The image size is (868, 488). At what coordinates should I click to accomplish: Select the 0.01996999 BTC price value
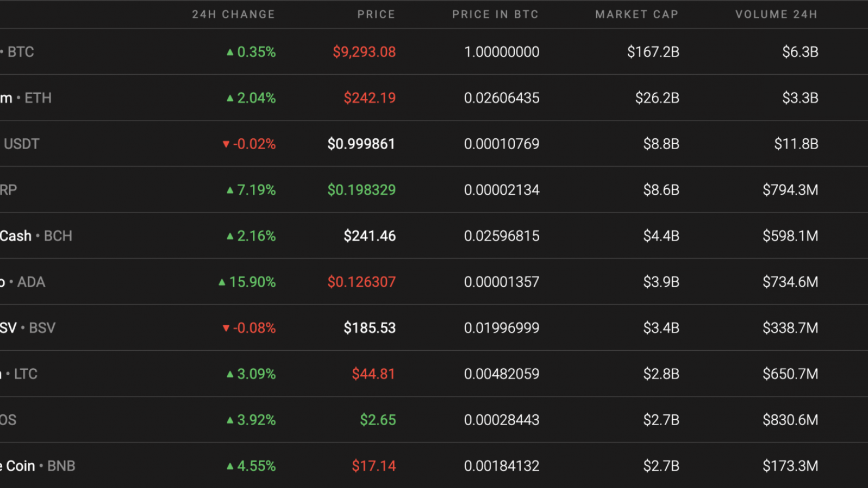click(x=502, y=328)
